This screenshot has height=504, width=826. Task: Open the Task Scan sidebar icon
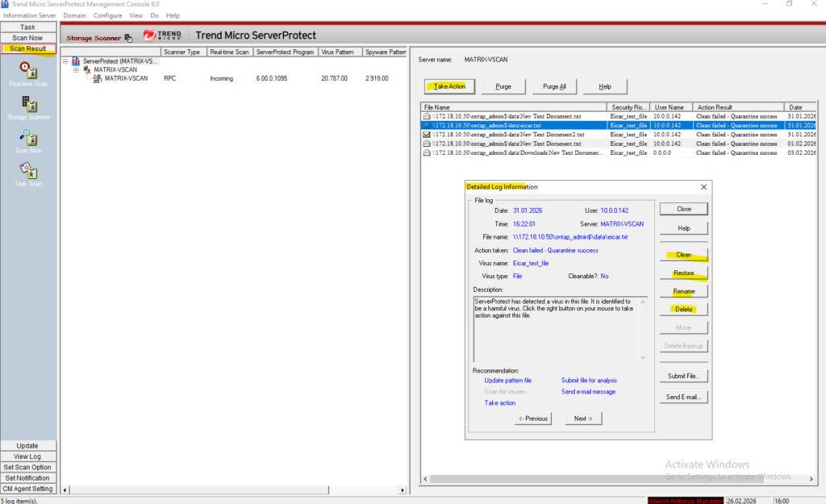28,171
